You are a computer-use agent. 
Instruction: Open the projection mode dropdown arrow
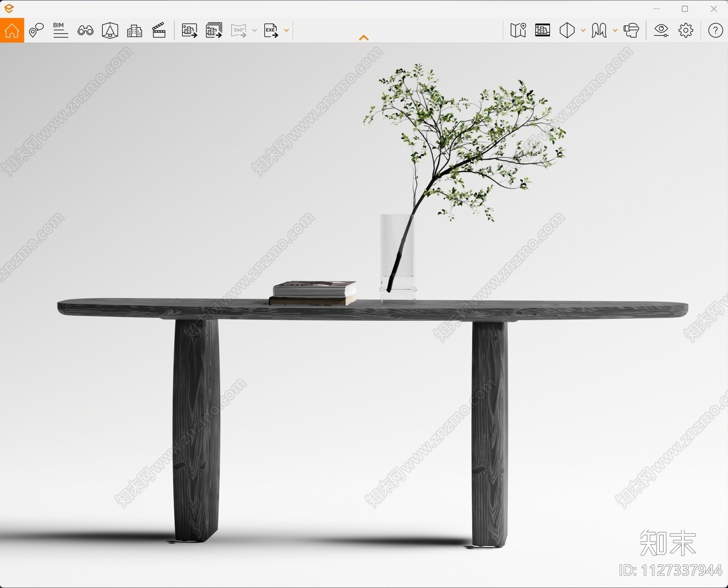pyautogui.click(x=583, y=30)
